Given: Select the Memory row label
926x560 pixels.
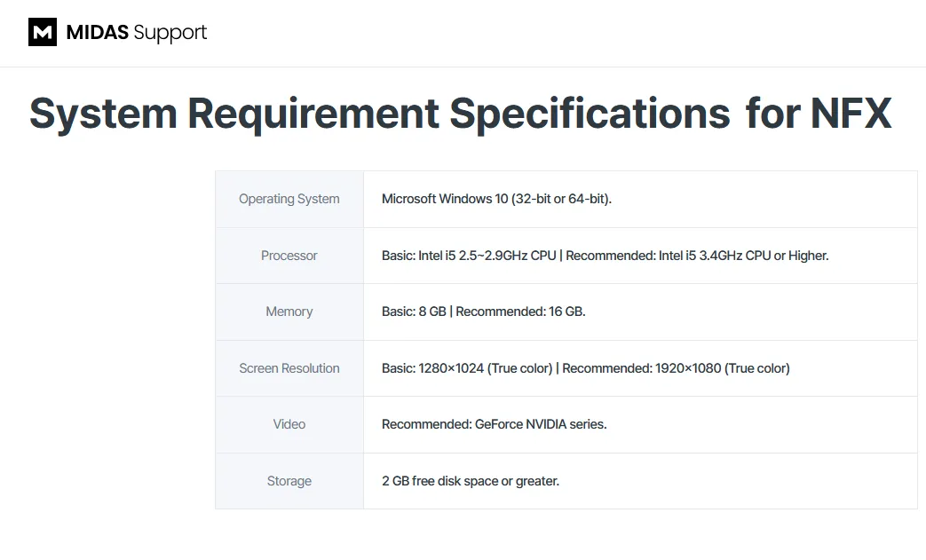Looking at the screenshot, I should [x=289, y=312].
